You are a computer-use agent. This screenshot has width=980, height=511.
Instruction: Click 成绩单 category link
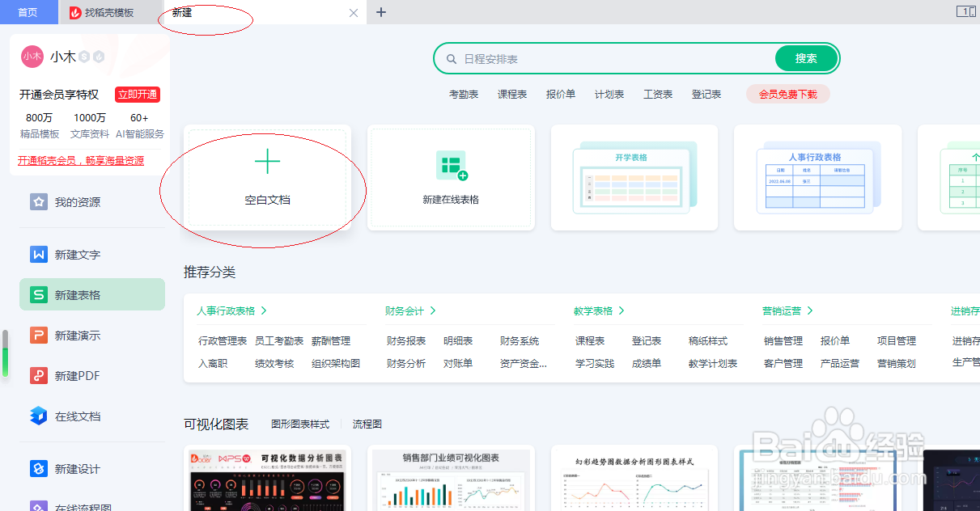647,364
